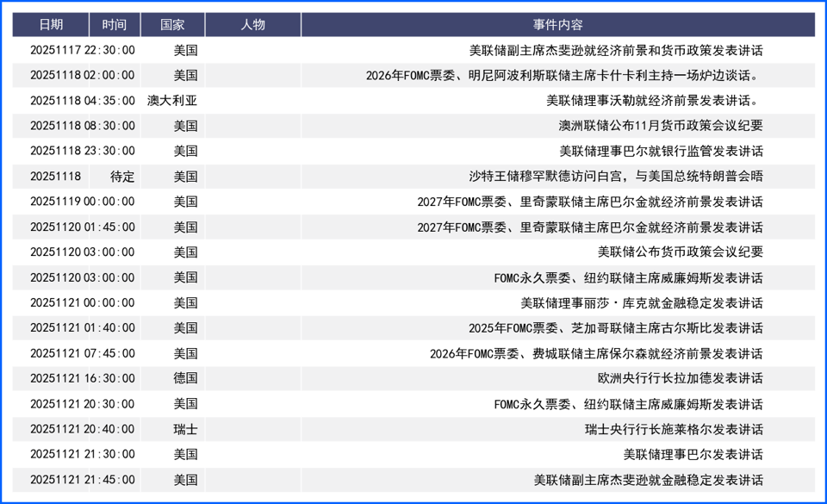The height and width of the screenshot is (504, 827).
Task: Click the 欧洲央行行长拉加德发表讲话 event
Action: tap(680, 378)
